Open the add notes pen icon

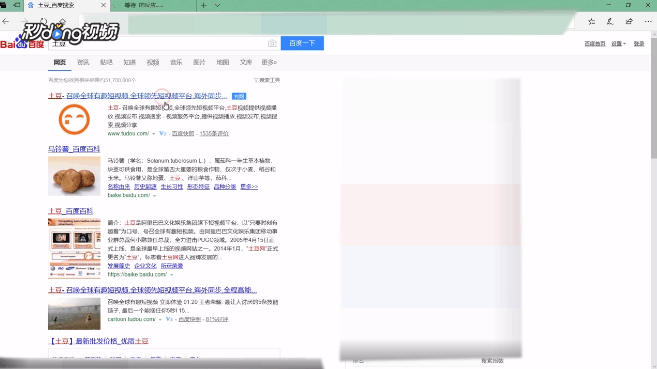pos(610,21)
